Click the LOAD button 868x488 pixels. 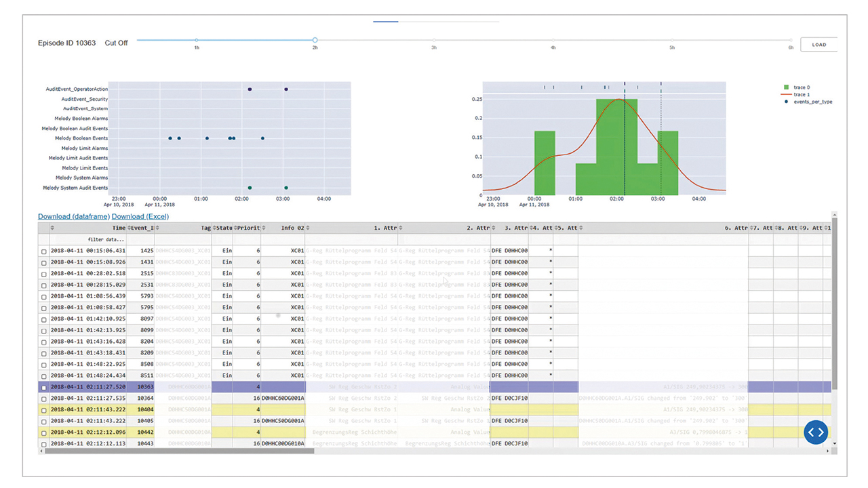819,45
